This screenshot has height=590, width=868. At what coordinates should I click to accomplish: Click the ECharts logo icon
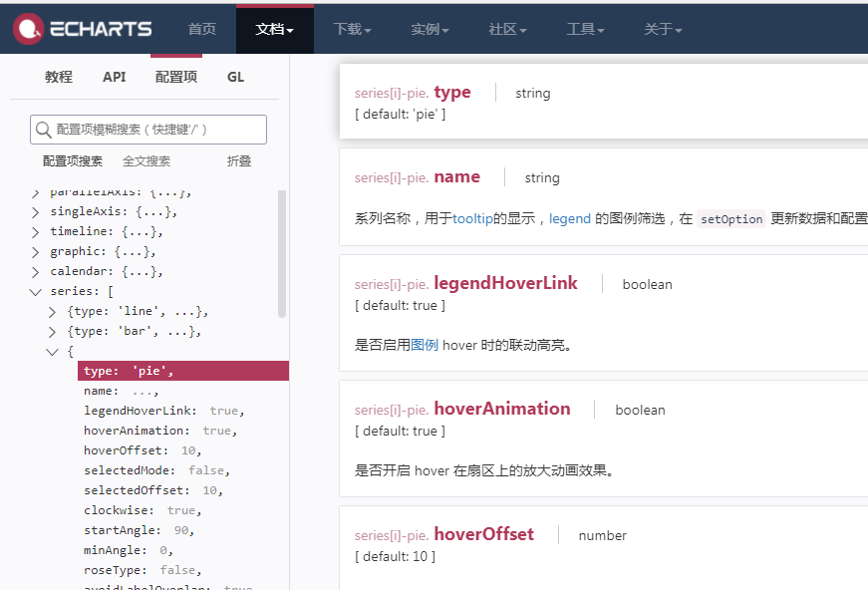pos(26,28)
